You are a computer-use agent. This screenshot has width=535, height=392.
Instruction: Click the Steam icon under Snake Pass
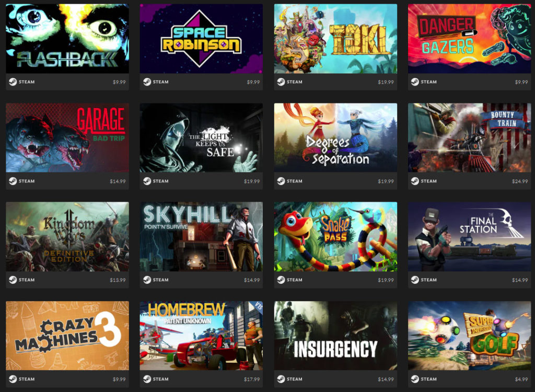pyautogui.click(x=281, y=280)
